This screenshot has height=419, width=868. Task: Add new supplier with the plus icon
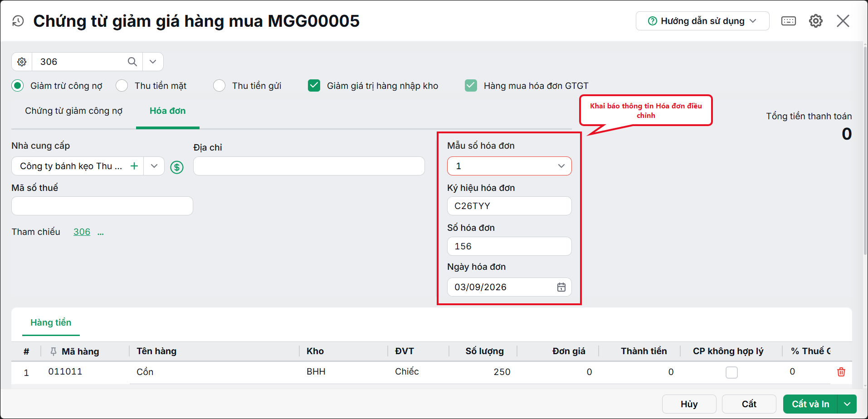(134, 166)
